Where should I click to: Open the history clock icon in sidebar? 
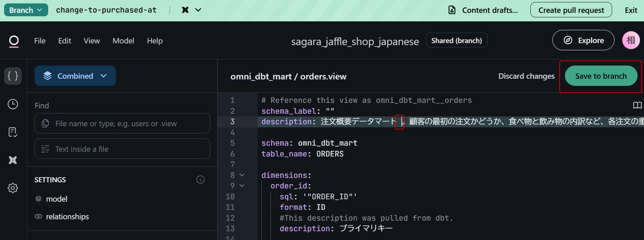click(x=13, y=104)
